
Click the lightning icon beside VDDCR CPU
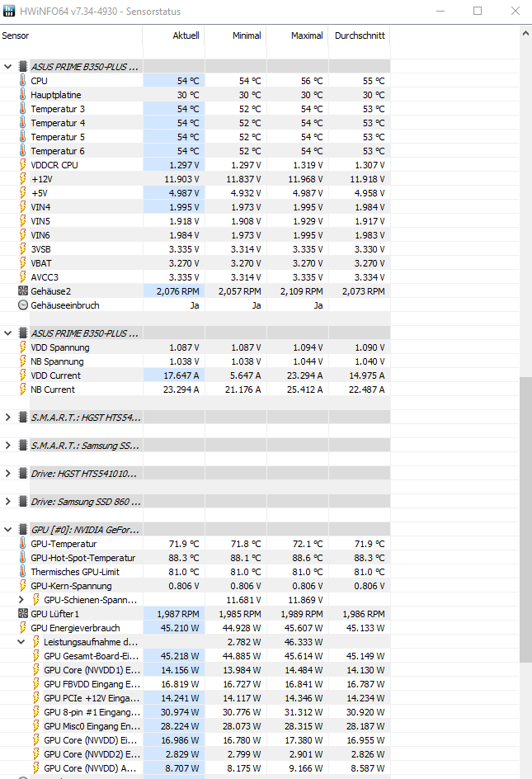[x=22, y=164]
